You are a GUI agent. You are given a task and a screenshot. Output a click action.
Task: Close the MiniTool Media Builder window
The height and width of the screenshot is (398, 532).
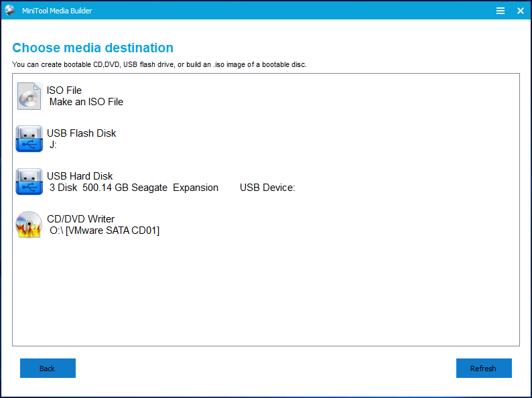pos(520,11)
